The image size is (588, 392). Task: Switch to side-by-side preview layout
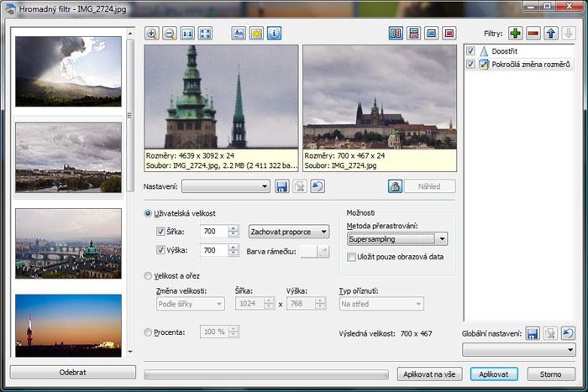[x=396, y=34]
